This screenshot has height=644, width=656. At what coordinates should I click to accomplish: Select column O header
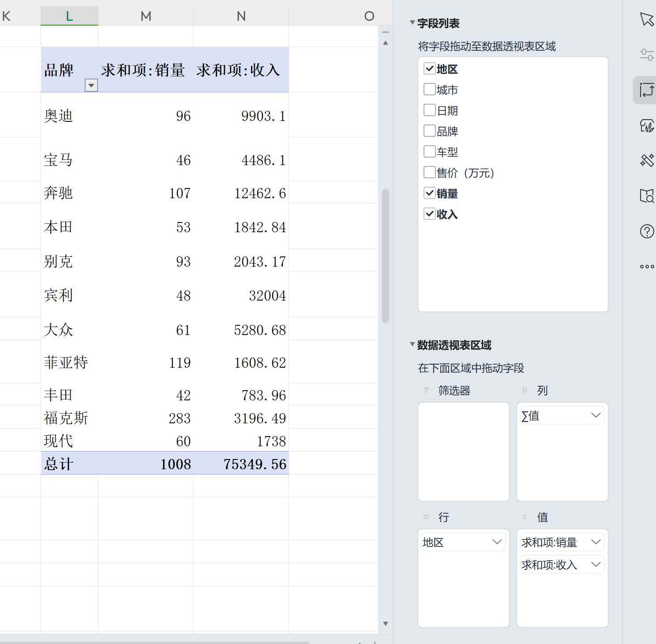click(x=369, y=16)
